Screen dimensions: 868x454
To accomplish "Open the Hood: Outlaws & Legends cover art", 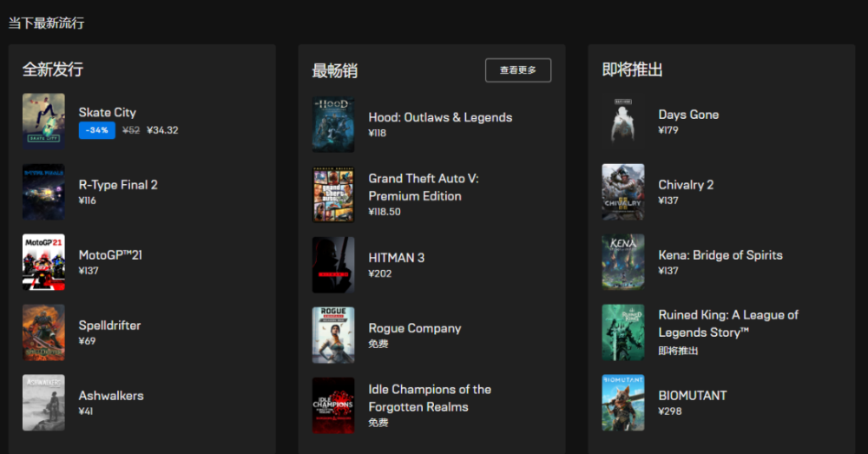I will [x=333, y=125].
